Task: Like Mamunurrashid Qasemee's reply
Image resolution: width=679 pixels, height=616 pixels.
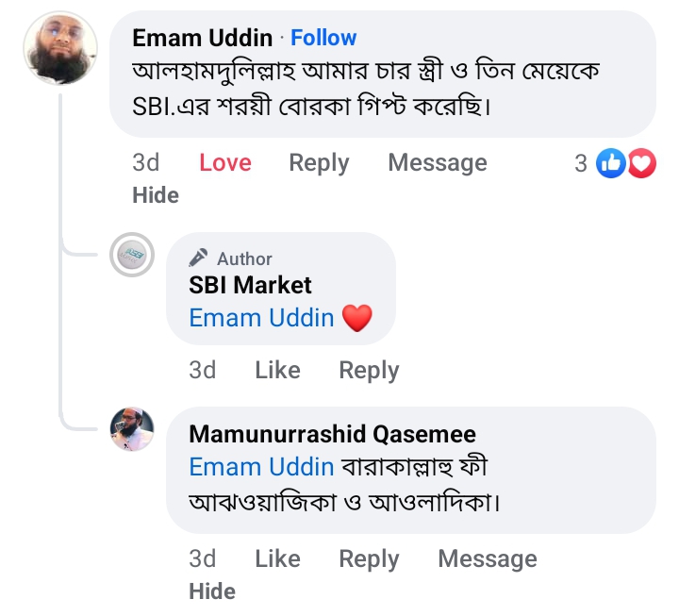Action: coord(277,558)
